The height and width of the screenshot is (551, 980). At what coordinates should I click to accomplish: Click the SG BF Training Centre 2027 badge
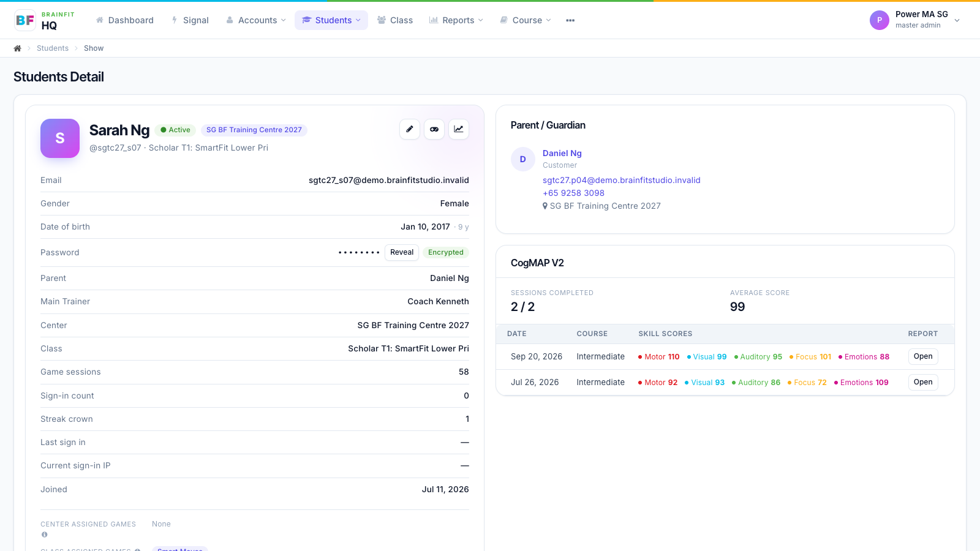(254, 130)
